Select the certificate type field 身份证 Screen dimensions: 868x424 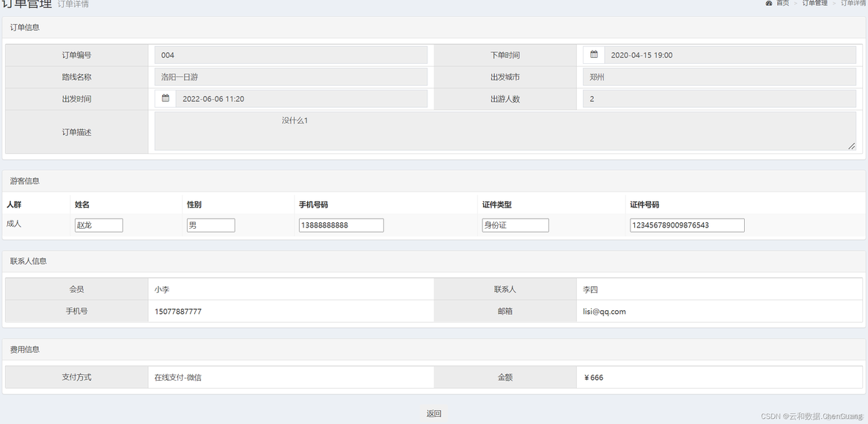(x=515, y=224)
